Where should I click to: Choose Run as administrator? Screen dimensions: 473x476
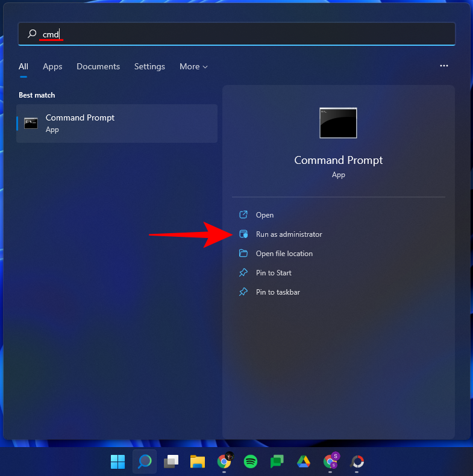click(289, 234)
